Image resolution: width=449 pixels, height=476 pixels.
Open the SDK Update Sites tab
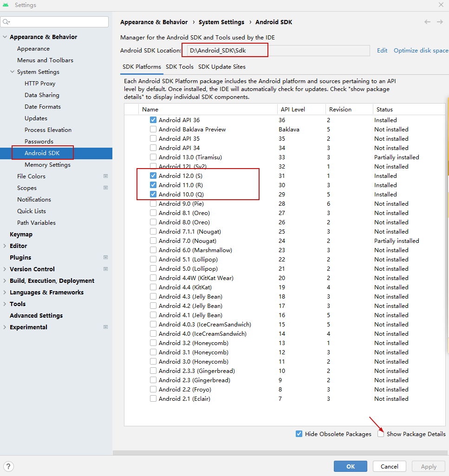222,67
